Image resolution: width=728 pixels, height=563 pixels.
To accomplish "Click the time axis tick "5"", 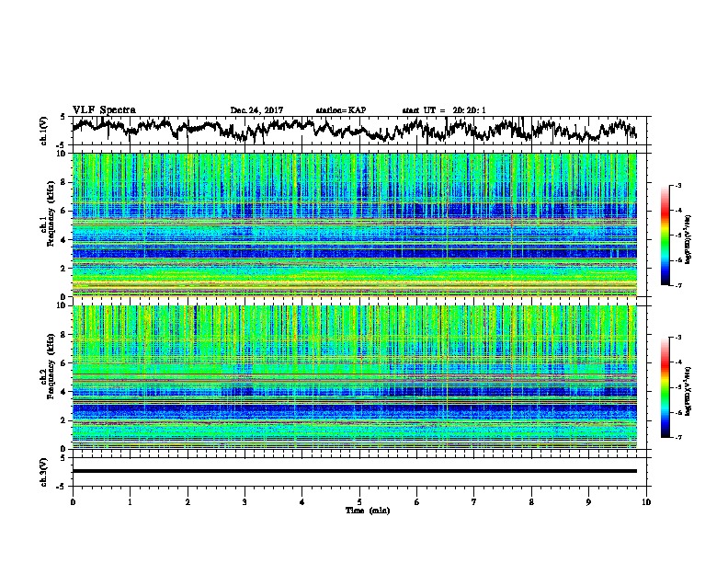I will (359, 502).
